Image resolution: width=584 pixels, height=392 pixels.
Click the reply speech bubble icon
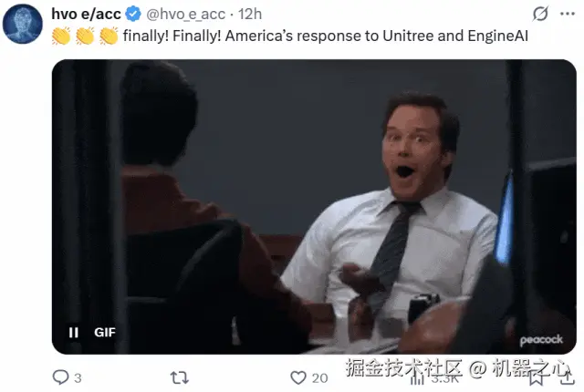[60, 377]
